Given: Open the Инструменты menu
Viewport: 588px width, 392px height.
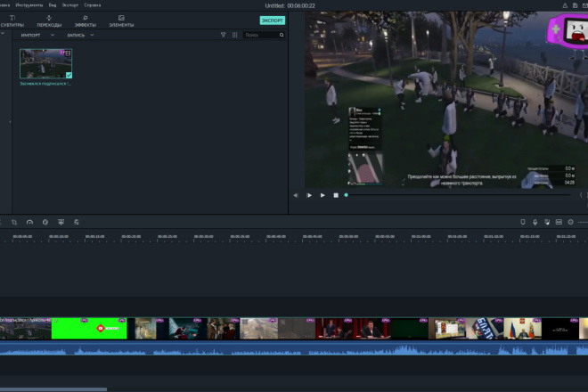Looking at the screenshot, I should tap(29, 5).
